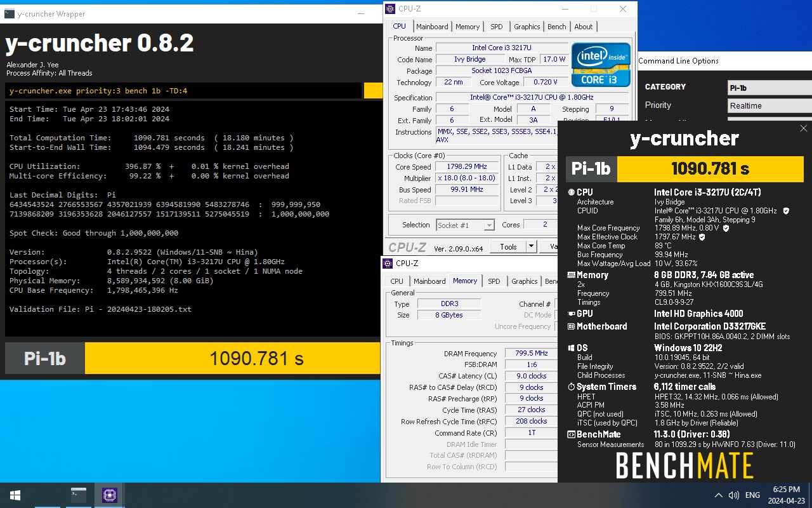Screen dimensions: 812x508
Task: Switch to Mainboard tab in top CPU-Z
Action: coord(432,27)
